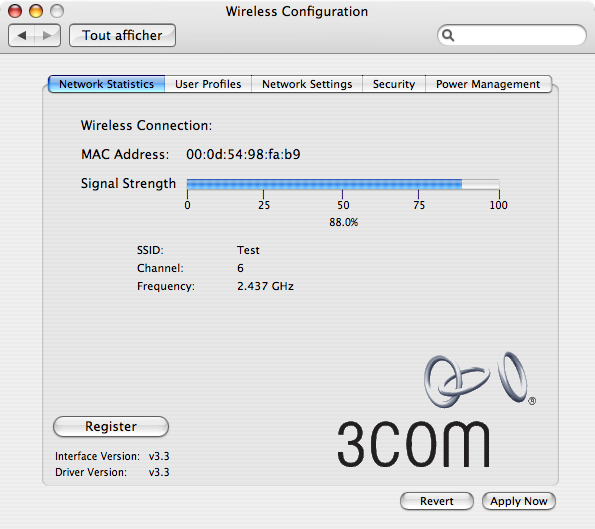Close the Wireless Configuration window

15,11
